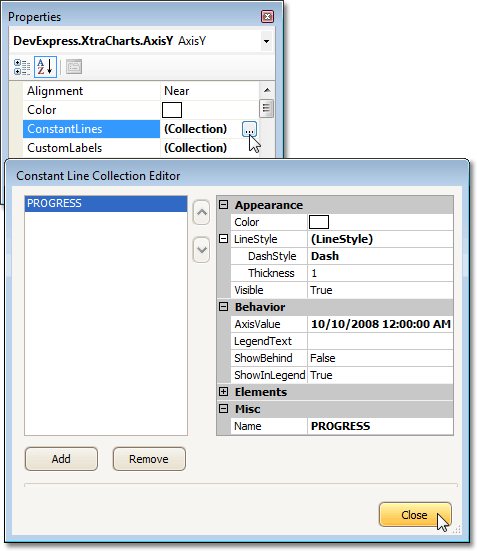Open the AxisY object selector dropdown

click(266, 41)
